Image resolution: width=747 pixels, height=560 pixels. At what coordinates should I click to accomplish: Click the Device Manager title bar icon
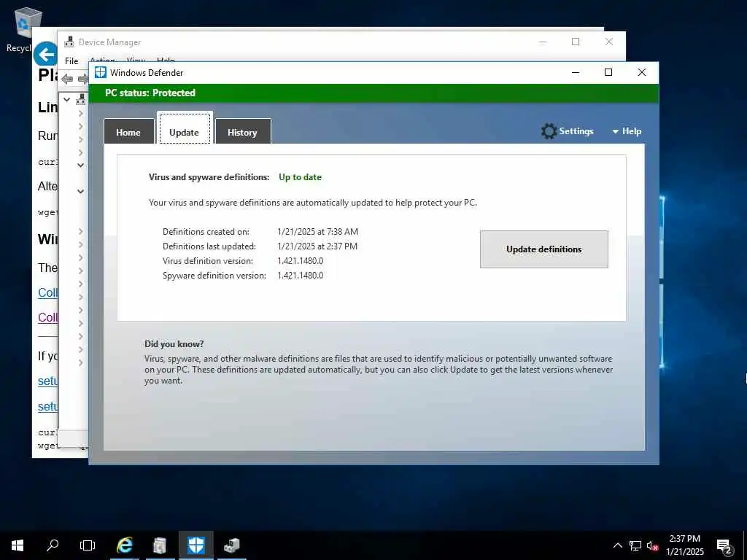pyautogui.click(x=69, y=42)
